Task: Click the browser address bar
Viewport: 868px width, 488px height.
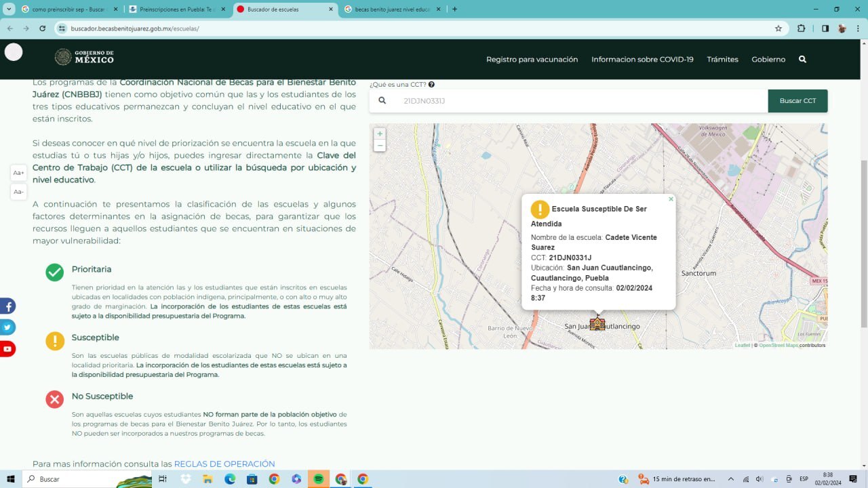Action: (x=420, y=28)
